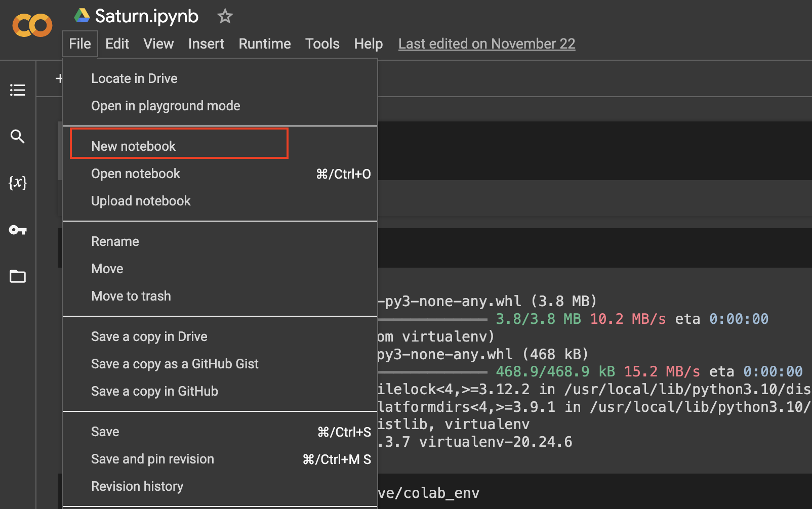Select Save a copy as a GitHub Gist
This screenshot has width=812, height=509.
coord(220,364)
